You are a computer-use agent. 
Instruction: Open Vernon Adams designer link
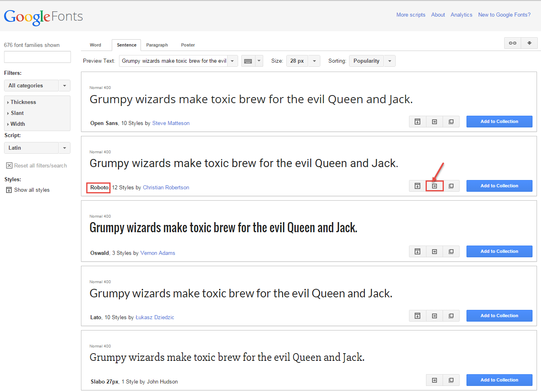(x=158, y=253)
